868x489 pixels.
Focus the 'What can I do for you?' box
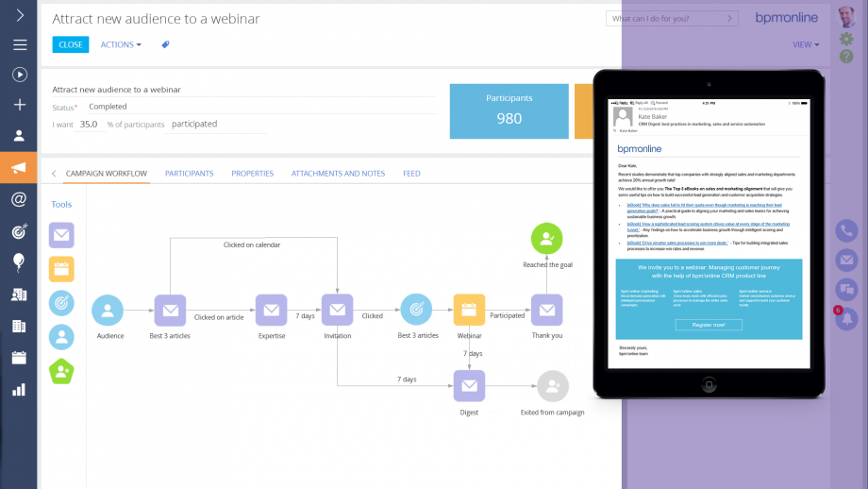point(674,19)
